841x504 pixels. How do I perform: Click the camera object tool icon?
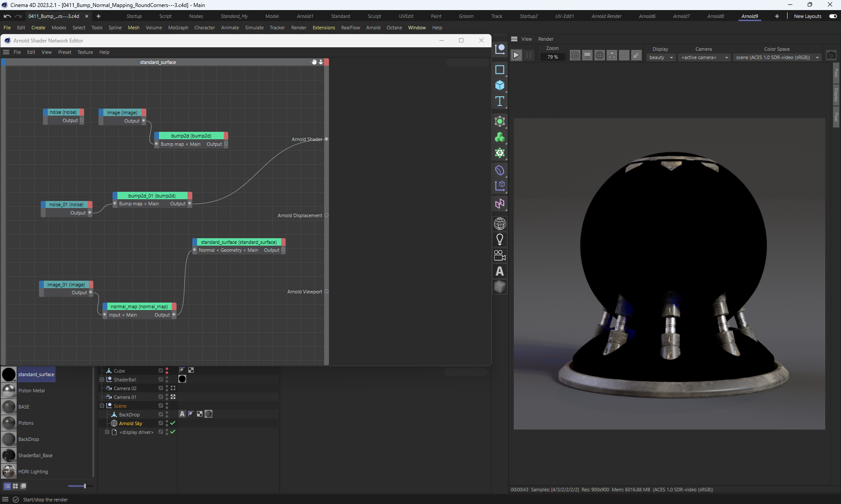click(x=500, y=255)
